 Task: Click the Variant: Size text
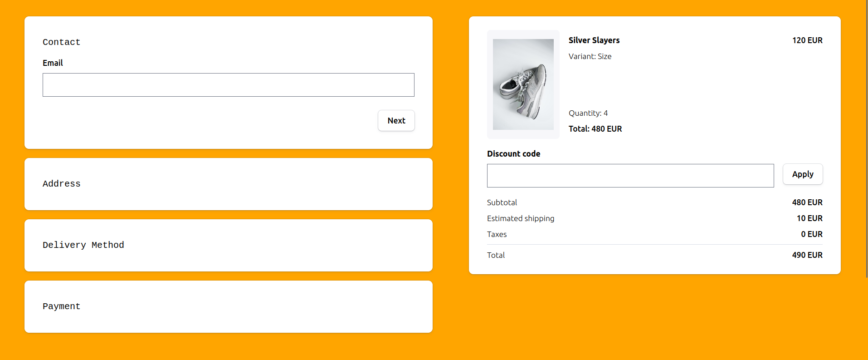click(x=590, y=56)
